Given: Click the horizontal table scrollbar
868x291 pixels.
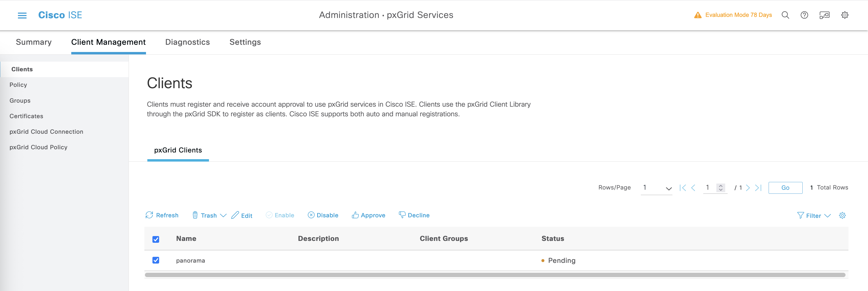Looking at the screenshot, I should [x=495, y=275].
